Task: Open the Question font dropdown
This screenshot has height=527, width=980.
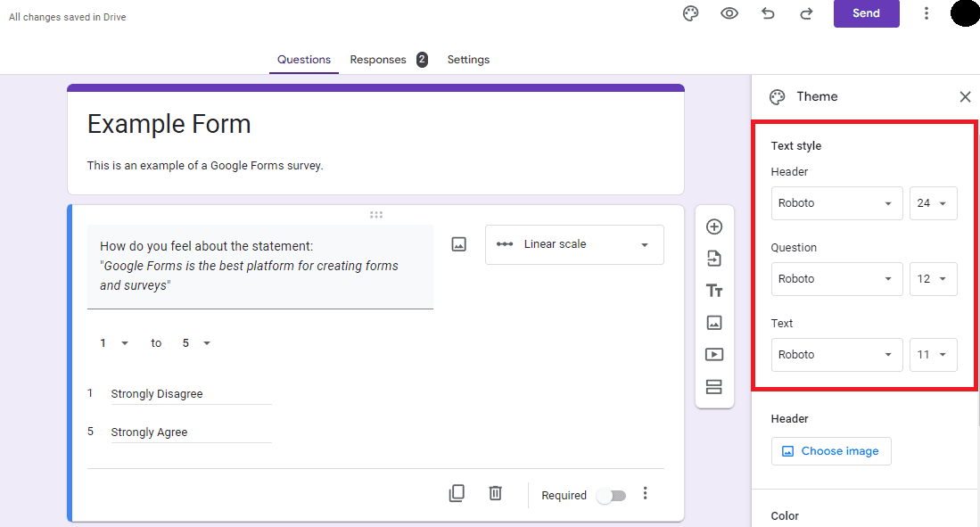Action: 836,279
